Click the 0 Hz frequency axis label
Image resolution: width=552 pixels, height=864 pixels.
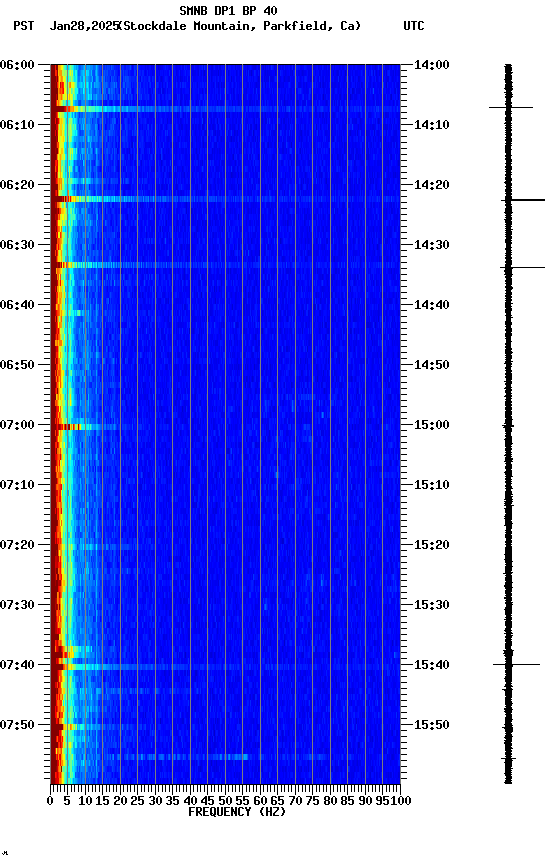(51, 801)
